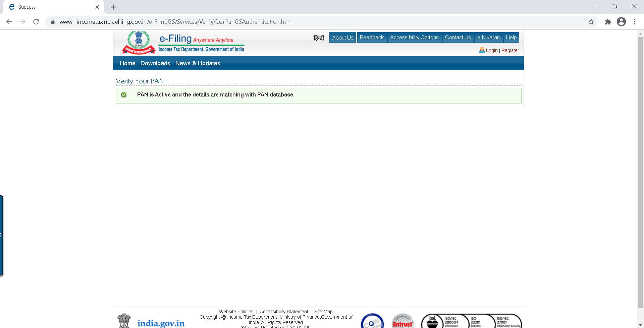Open the Chrome profile avatar
Screen dimensions: 644x328
(x=621, y=22)
